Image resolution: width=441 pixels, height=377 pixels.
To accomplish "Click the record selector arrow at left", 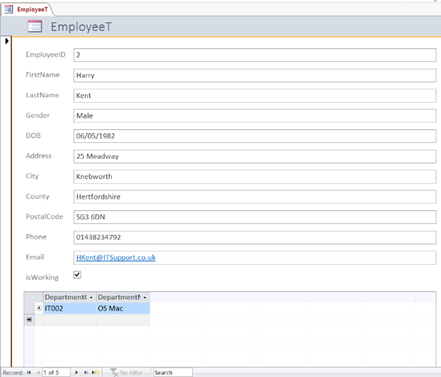I will point(6,41).
